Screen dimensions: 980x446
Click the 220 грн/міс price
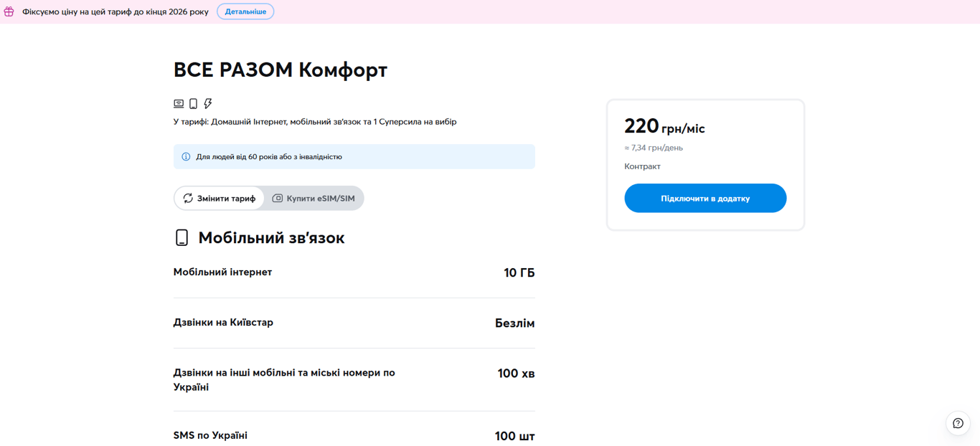[664, 127]
